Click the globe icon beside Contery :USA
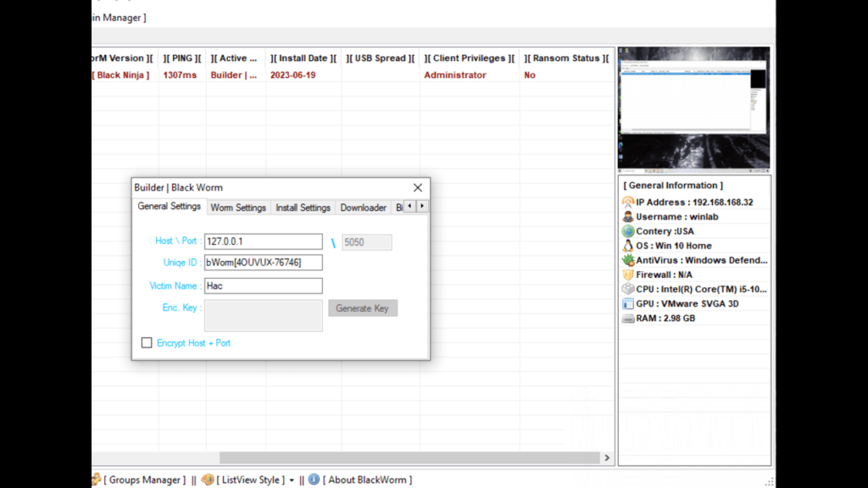868x488 pixels. coord(628,230)
